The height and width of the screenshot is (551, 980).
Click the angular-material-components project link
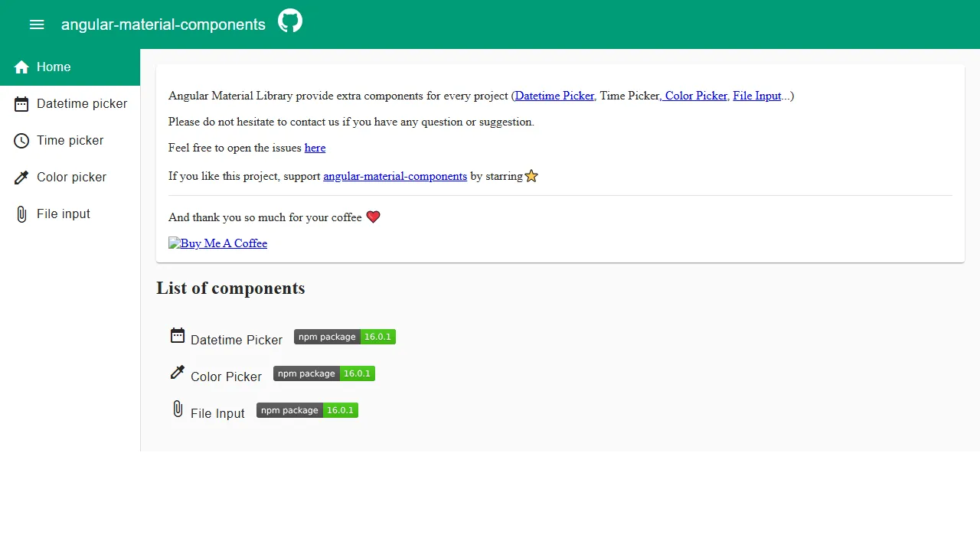click(395, 176)
